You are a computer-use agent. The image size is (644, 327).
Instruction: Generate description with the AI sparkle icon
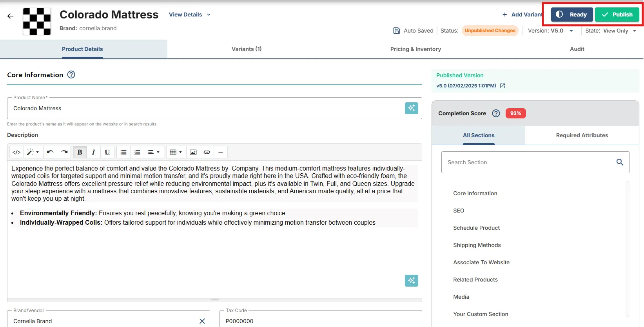412,281
